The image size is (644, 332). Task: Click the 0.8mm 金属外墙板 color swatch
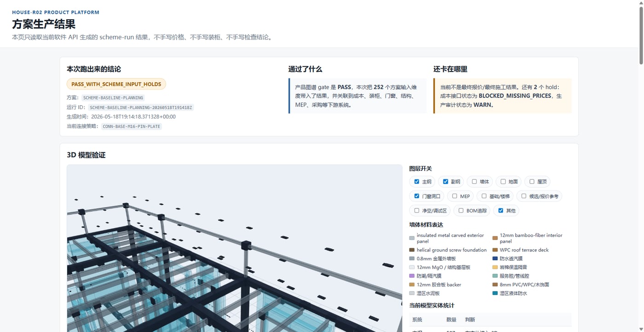point(412,259)
